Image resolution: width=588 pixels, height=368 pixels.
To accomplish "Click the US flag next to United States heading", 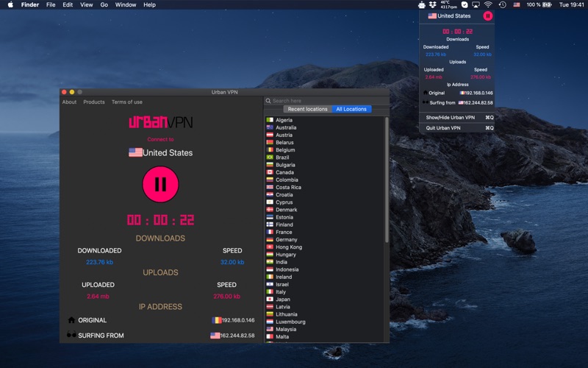I will coord(135,152).
